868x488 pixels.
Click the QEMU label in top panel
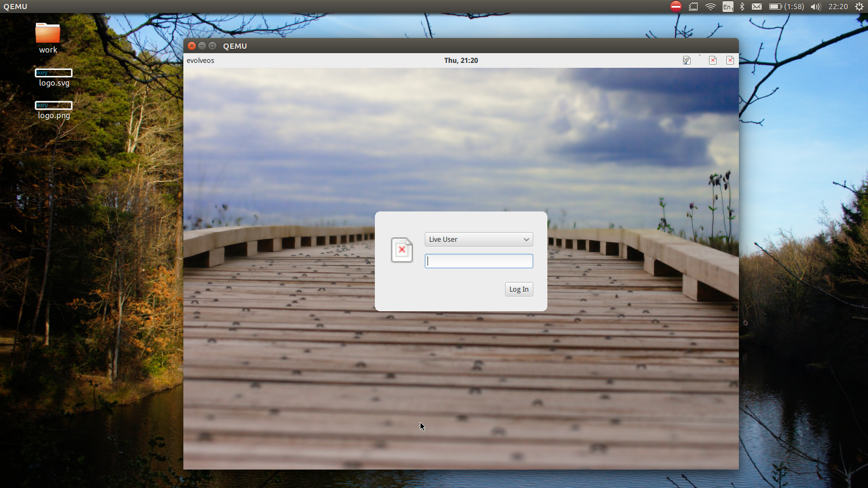coord(15,7)
